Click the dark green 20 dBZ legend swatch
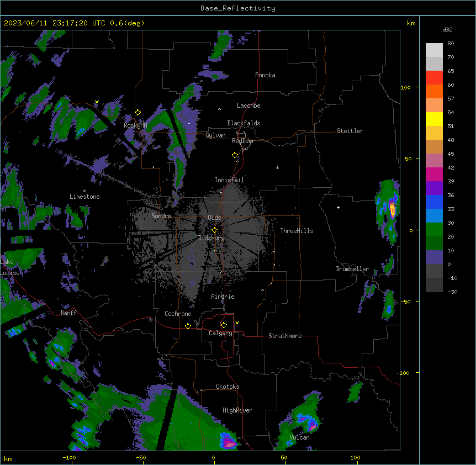 coord(434,244)
